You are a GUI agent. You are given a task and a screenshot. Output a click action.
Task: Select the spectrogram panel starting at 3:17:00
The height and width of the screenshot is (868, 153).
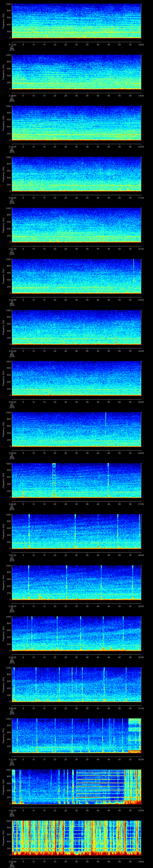(x=77, y=21)
